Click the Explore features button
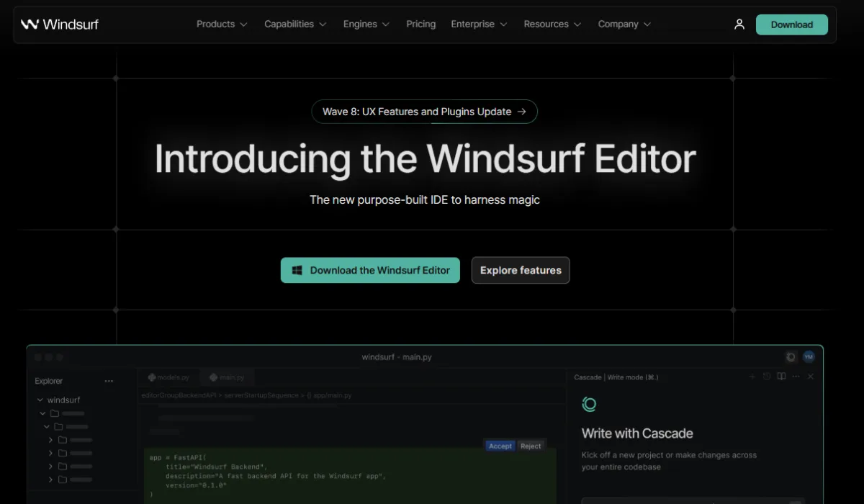 (x=521, y=271)
